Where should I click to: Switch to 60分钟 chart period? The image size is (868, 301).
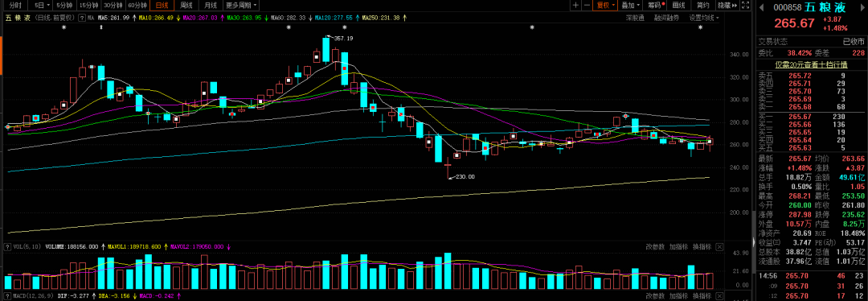(x=137, y=6)
